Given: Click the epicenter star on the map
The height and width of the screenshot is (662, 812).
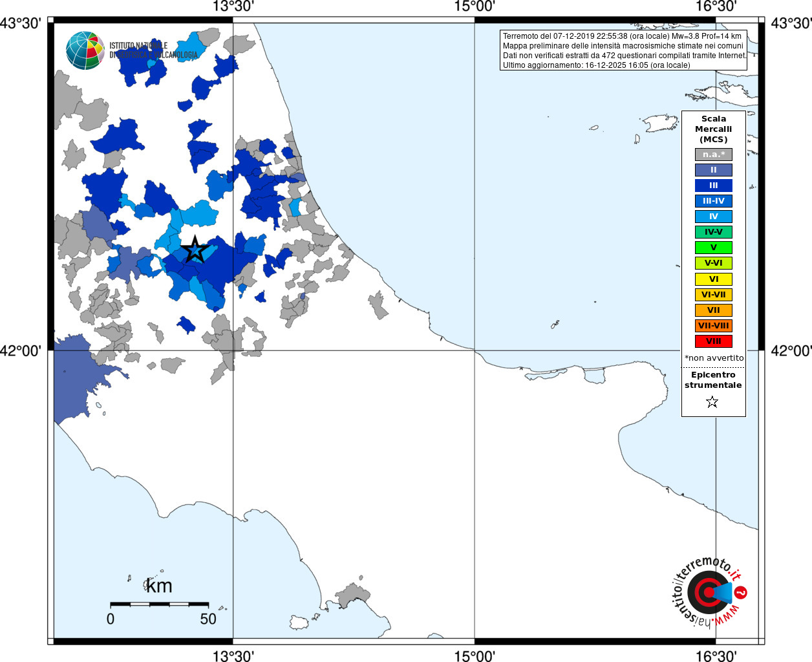Looking at the screenshot, I should (x=195, y=250).
